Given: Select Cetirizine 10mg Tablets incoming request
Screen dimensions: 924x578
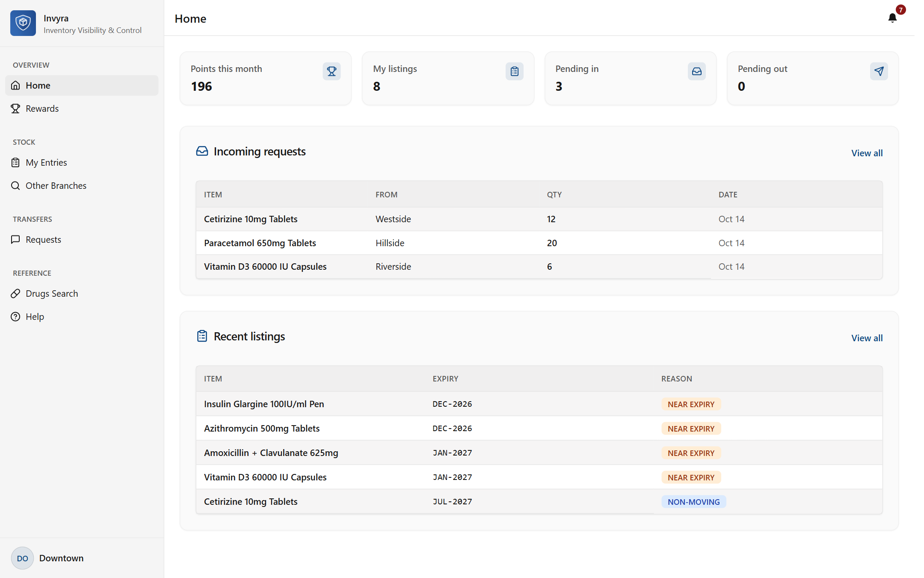Looking at the screenshot, I should pos(539,219).
